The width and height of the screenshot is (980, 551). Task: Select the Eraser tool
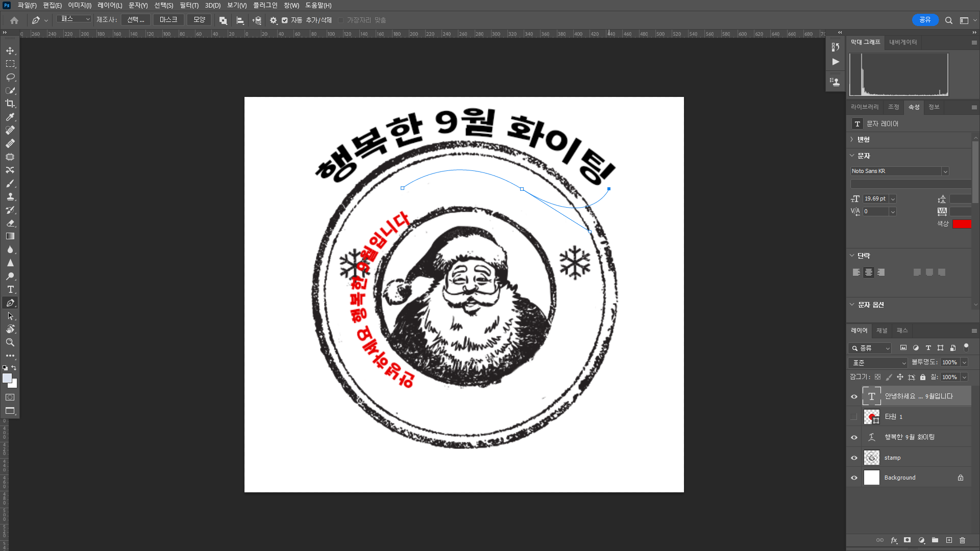(x=10, y=223)
